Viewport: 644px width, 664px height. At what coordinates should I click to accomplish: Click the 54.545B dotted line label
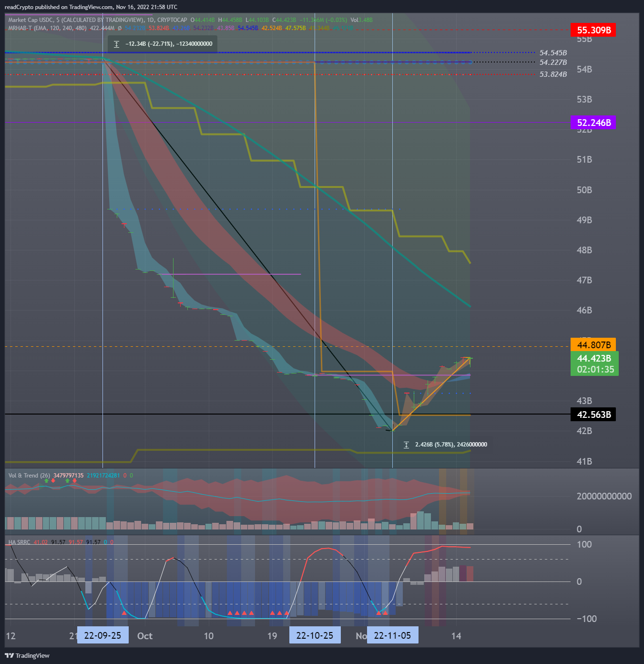point(553,53)
